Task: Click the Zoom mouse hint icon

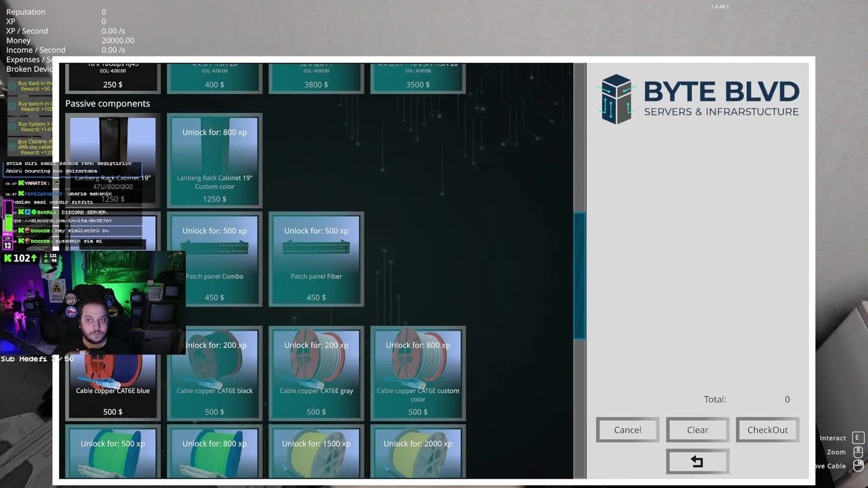Action: click(858, 452)
